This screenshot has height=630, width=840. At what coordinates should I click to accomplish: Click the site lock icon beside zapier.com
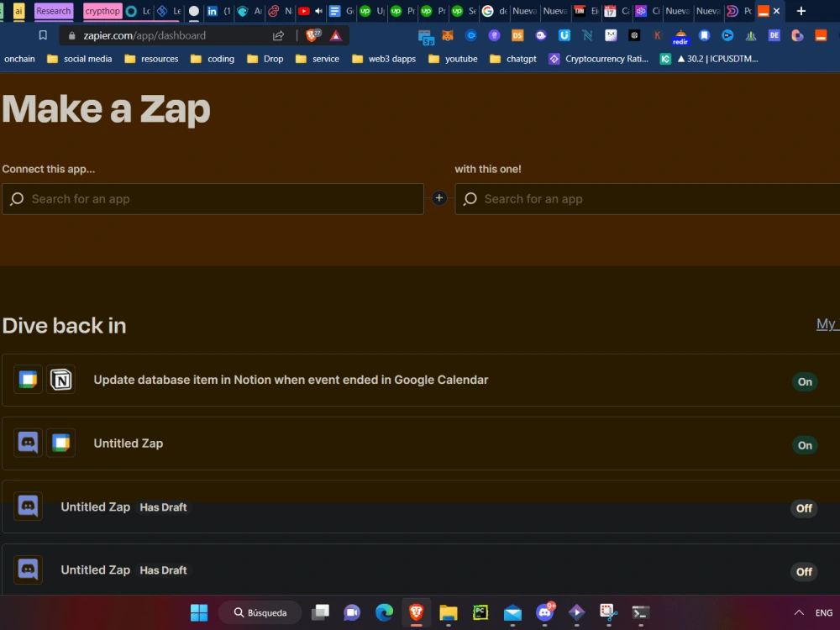coord(71,36)
